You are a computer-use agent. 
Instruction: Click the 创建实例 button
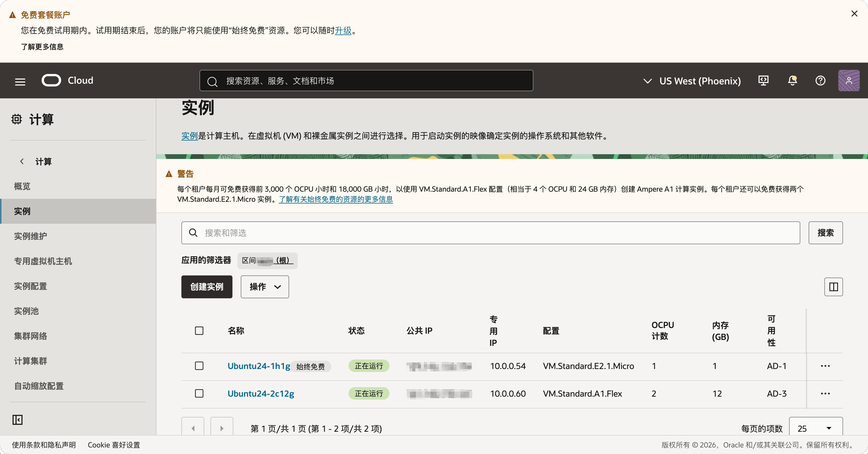click(207, 287)
